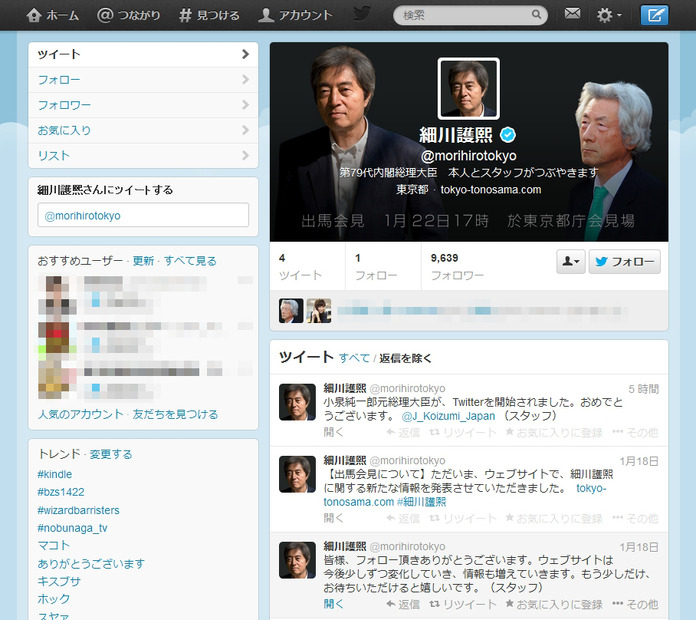
Task: Select すべて tweet filter
Action: [354, 358]
